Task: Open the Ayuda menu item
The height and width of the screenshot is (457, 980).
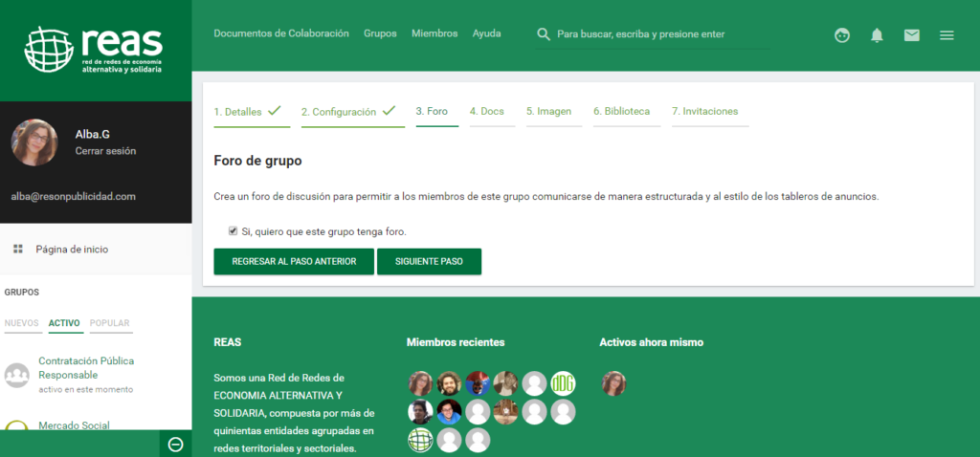Action: point(486,33)
